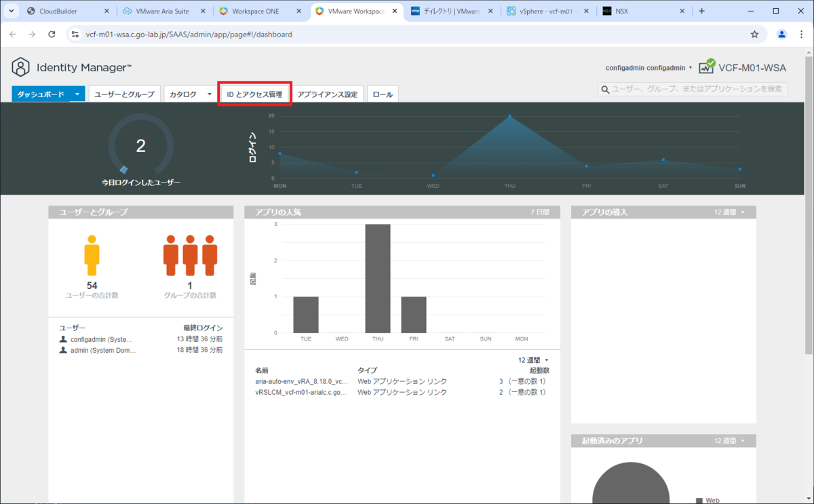The width and height of the screenshot is (814, 504).
Task: Click the 名前 column header
Action: pyautogui.click(x=262, y=370)
